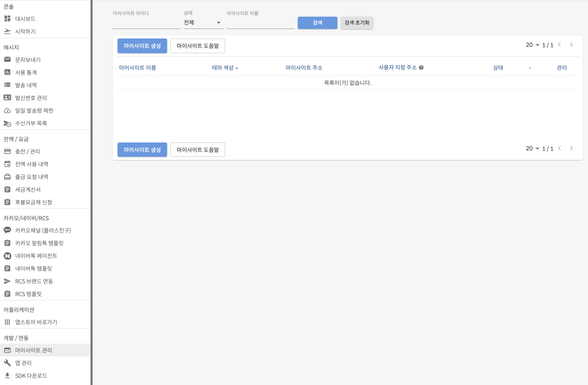Click the 검색 초기화 reset button
The image size is (588, 385).
(357, 23)
